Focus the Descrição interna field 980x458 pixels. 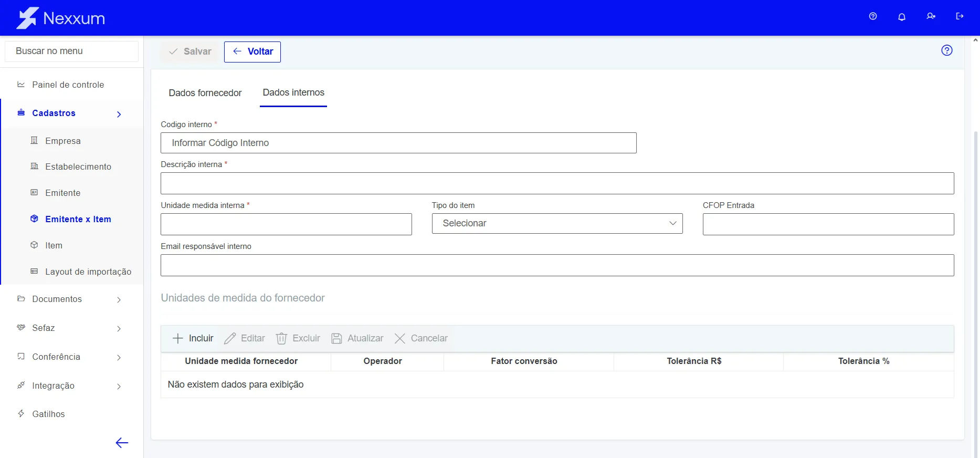557,183
